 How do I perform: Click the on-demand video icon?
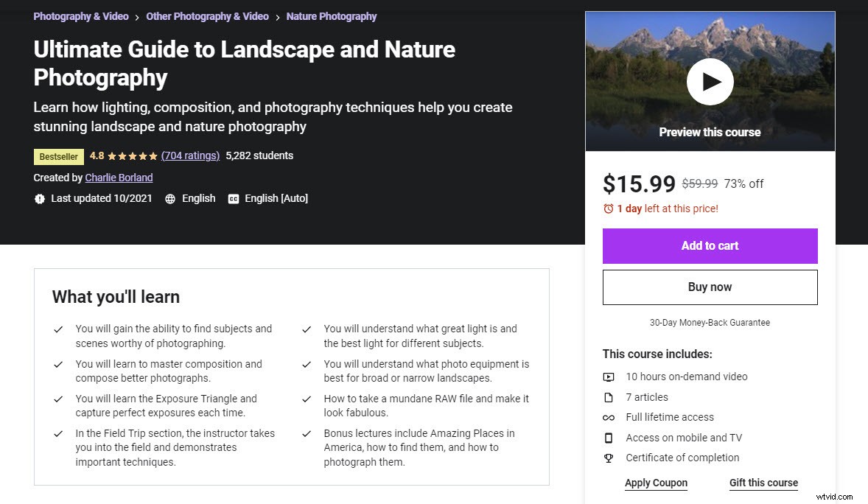(609, 377)
